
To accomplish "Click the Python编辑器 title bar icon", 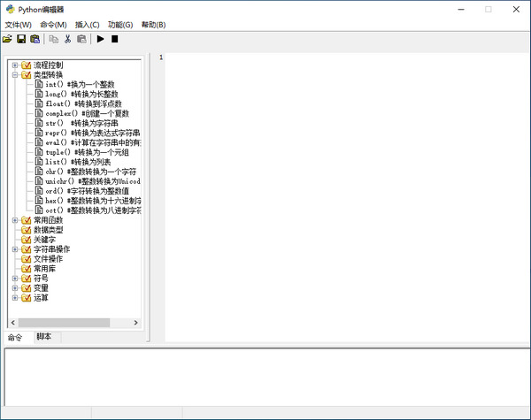I will click(10, 9).
